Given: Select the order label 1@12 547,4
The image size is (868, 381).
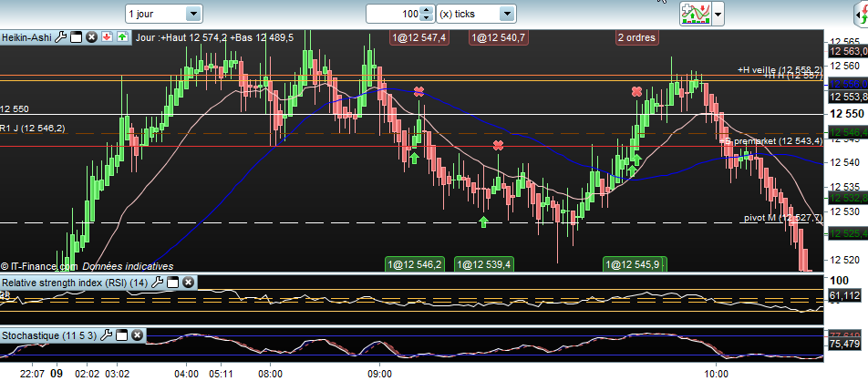Looking at the screenshot, I should click(419, 37).
